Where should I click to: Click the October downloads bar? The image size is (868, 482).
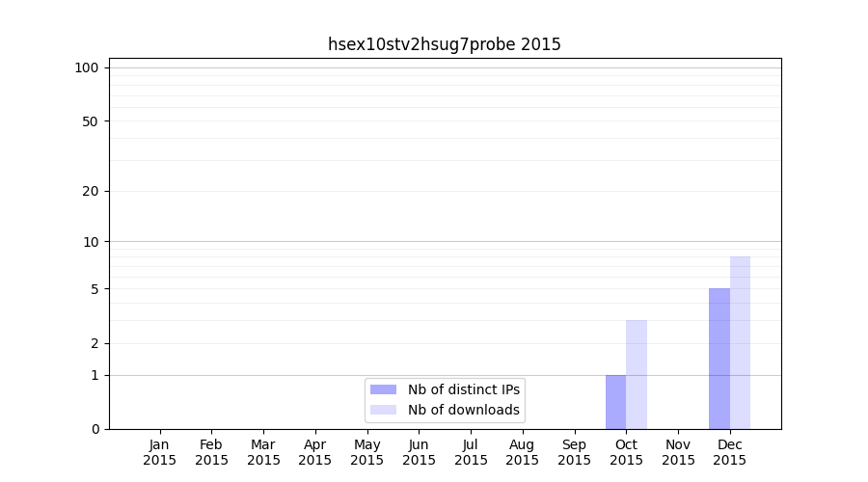[x=637, y=375]
